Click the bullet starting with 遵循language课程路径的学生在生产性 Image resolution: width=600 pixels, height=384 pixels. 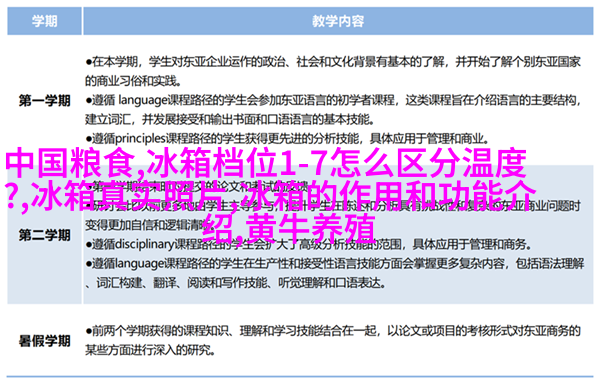(x=335, y=263)
